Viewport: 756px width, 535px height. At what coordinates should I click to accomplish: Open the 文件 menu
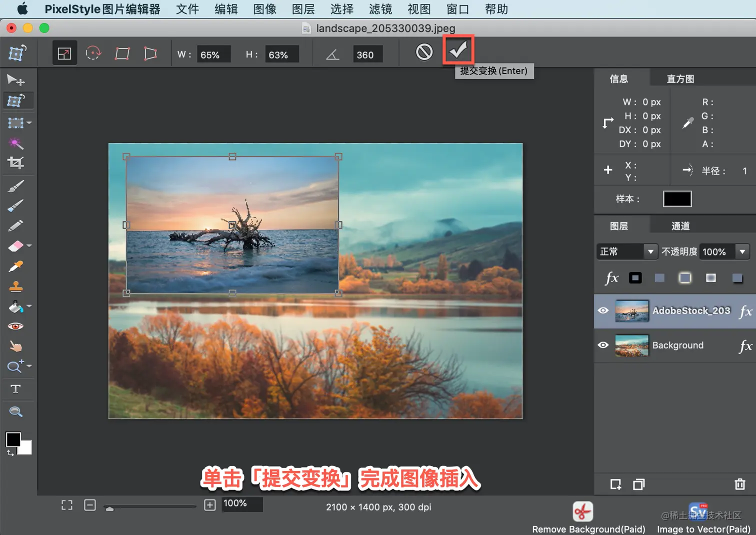click(187, 9)
